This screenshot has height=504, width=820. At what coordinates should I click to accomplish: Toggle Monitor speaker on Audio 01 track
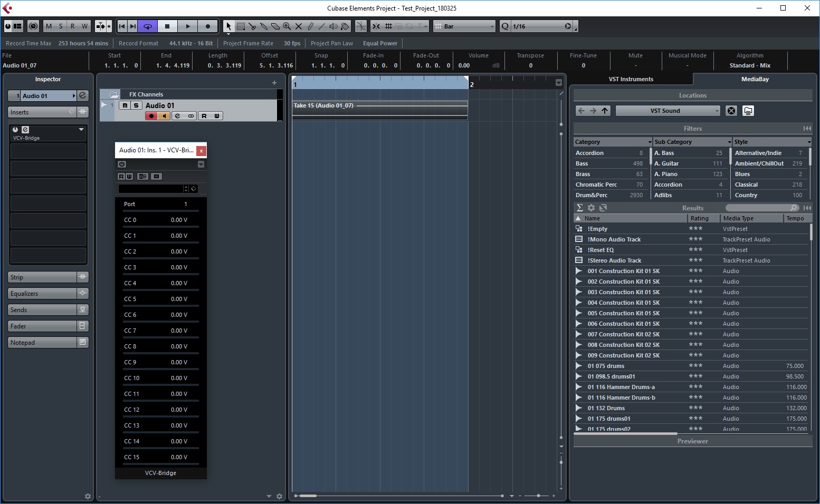point(164,116)
